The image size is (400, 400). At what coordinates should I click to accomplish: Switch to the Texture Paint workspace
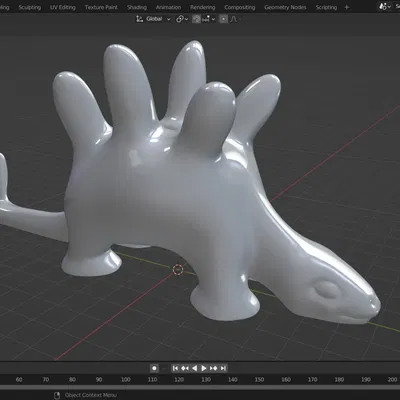coord(101,7)
